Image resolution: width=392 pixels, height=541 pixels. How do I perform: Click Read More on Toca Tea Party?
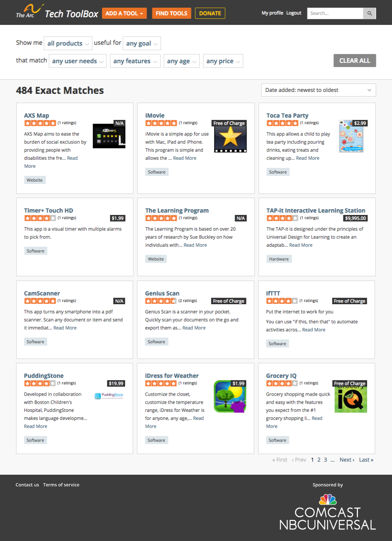[307, 158]
